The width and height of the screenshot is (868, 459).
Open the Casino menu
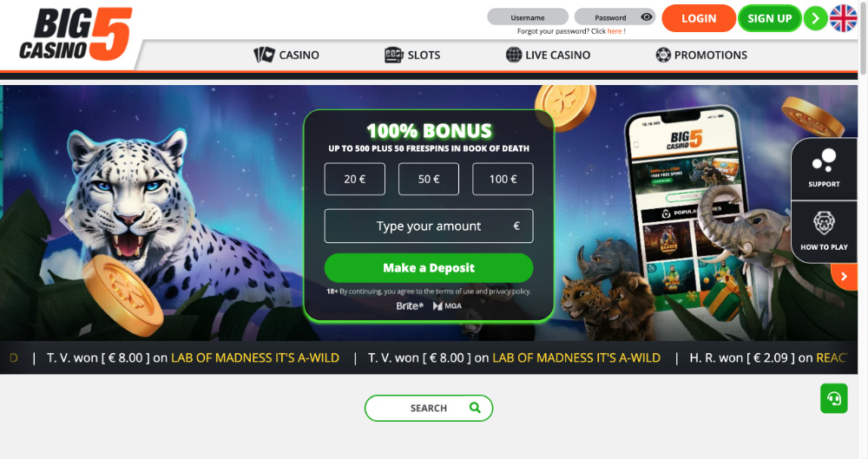coord(286,55)
